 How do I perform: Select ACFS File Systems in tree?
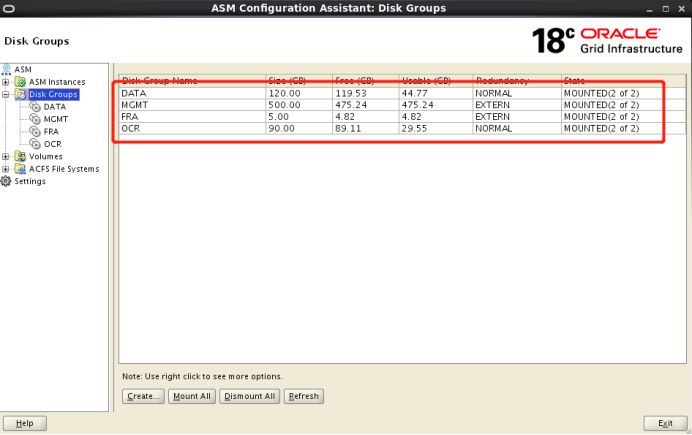coord(64,169)
